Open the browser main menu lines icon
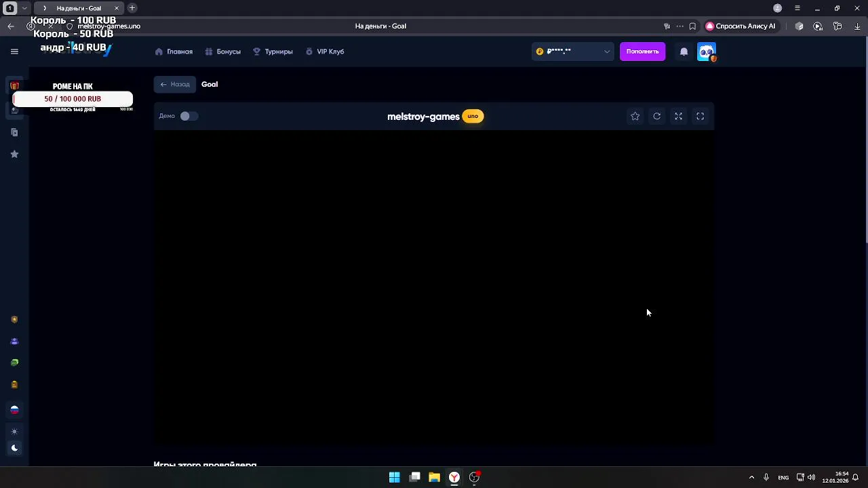Viewport: 868px width, 488px height. [x=797, y=8]
